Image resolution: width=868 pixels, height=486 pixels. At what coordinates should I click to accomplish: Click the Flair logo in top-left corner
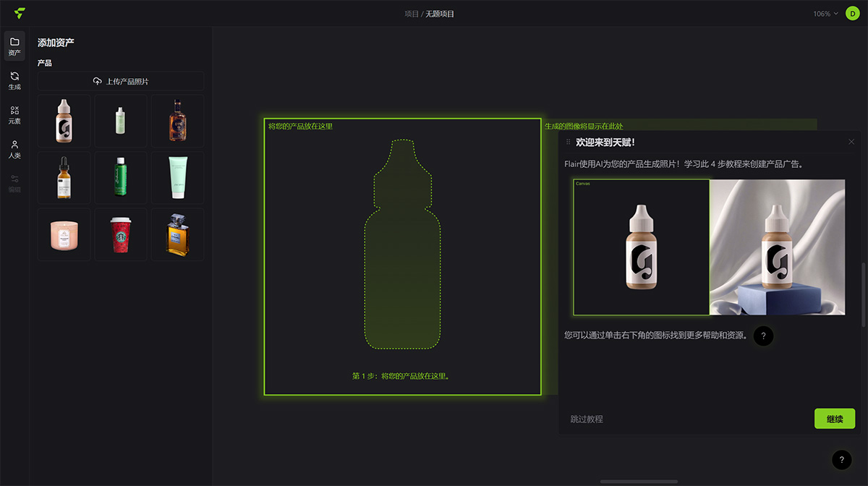point(20,12)
